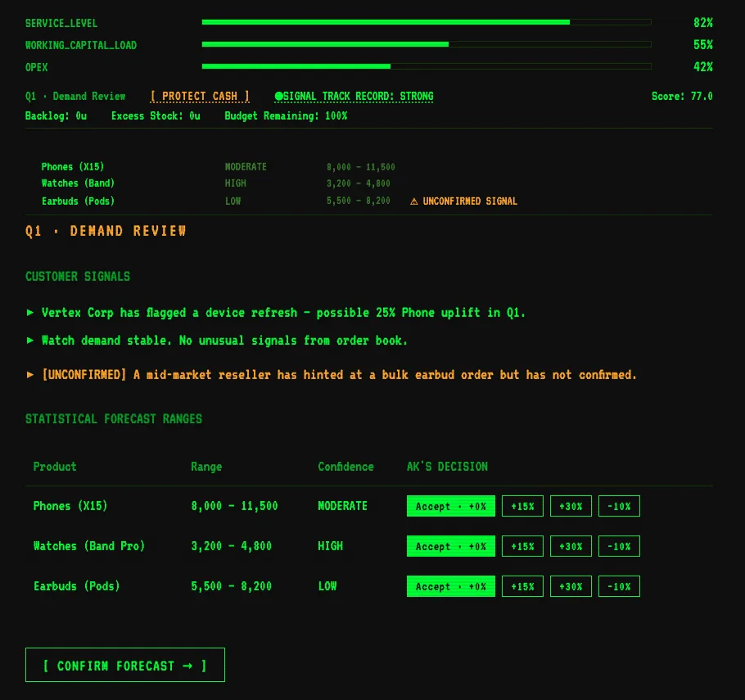Click UNCONFIRMED SIGNAL warning label
The width and height of the screenshot is (745, 700).
coord(470,201)
